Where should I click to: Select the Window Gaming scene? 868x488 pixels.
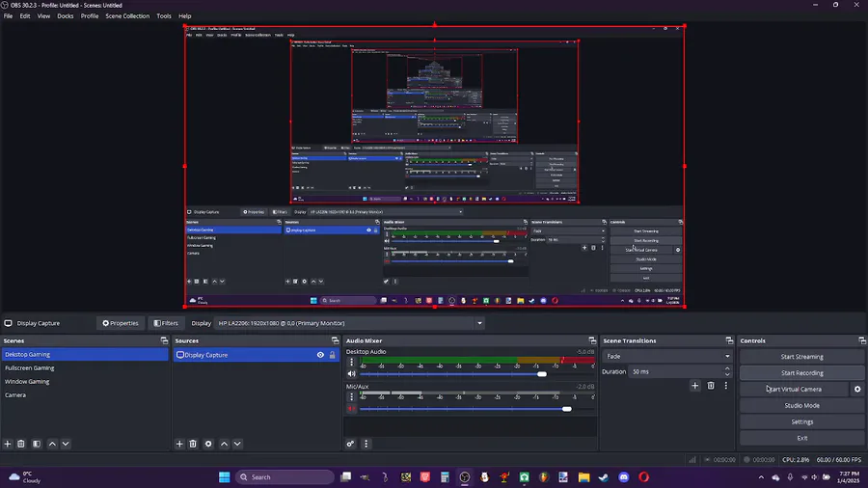pos(85,382)
